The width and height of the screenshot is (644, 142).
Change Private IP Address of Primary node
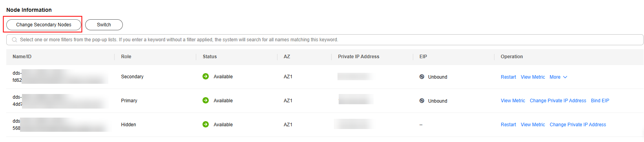(x=558, y=101)
